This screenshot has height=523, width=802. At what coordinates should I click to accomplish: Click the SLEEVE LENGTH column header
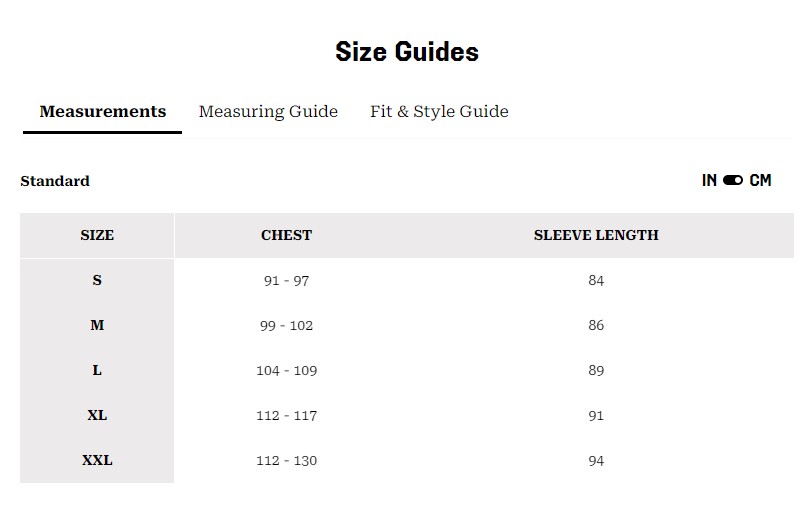(x=596, y=236)
